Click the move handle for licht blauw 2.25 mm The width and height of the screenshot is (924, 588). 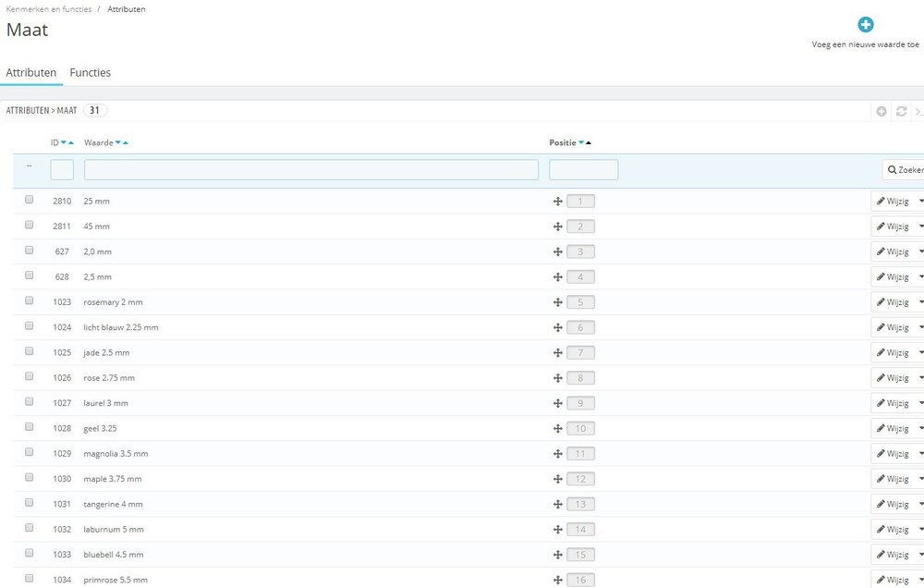pyautogui.click(x=557, y=328)
